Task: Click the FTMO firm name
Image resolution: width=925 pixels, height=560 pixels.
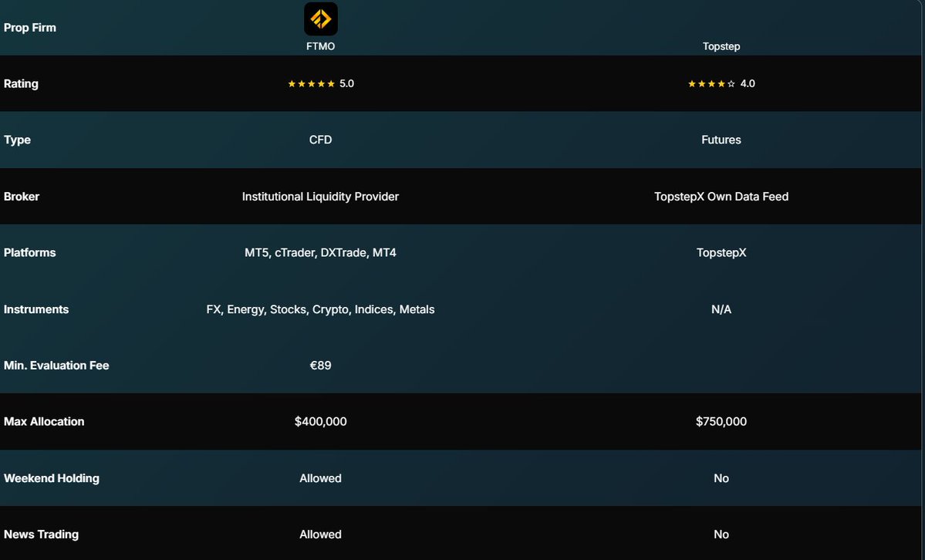Action: pos(320,46)
